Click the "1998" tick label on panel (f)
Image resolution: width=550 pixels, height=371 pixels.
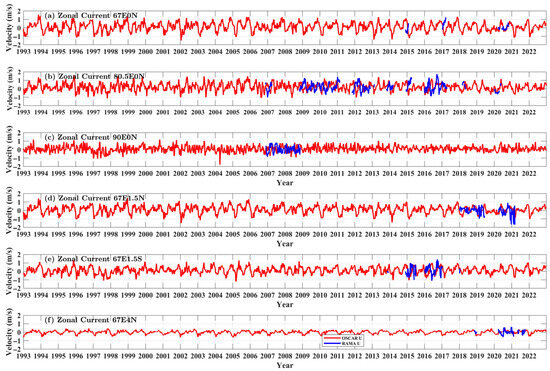110,356
